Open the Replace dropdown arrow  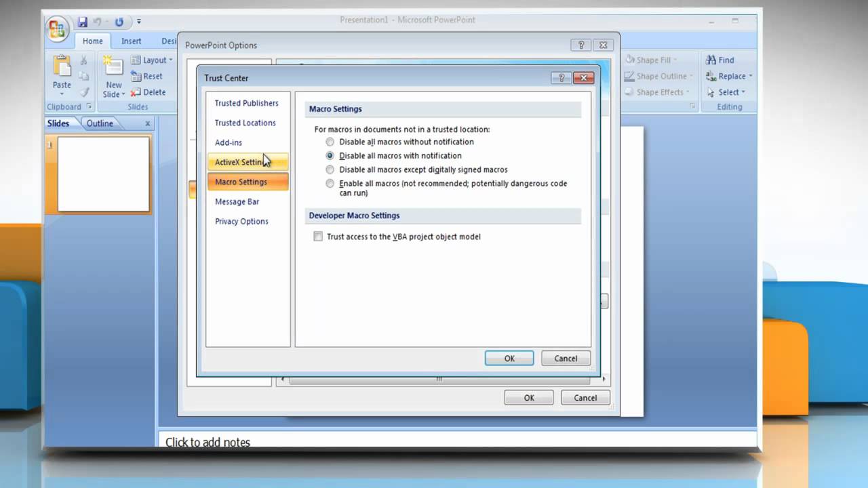[751, 77]
